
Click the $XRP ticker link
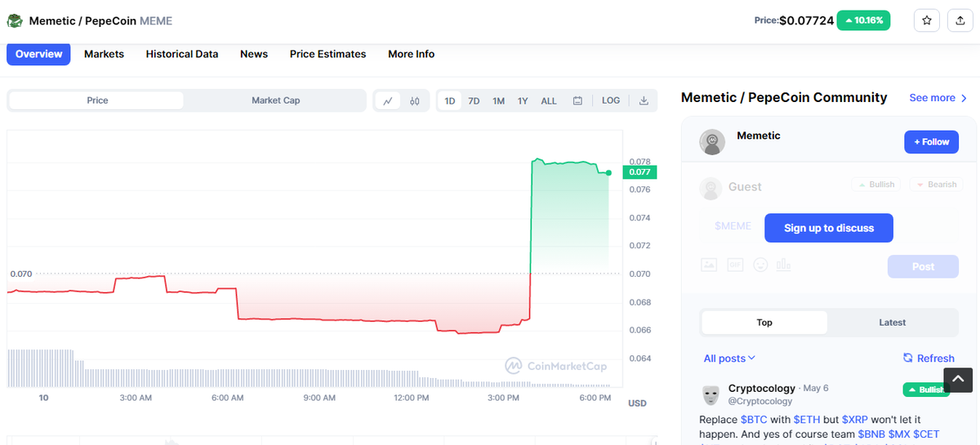click(x=855, y=419)
